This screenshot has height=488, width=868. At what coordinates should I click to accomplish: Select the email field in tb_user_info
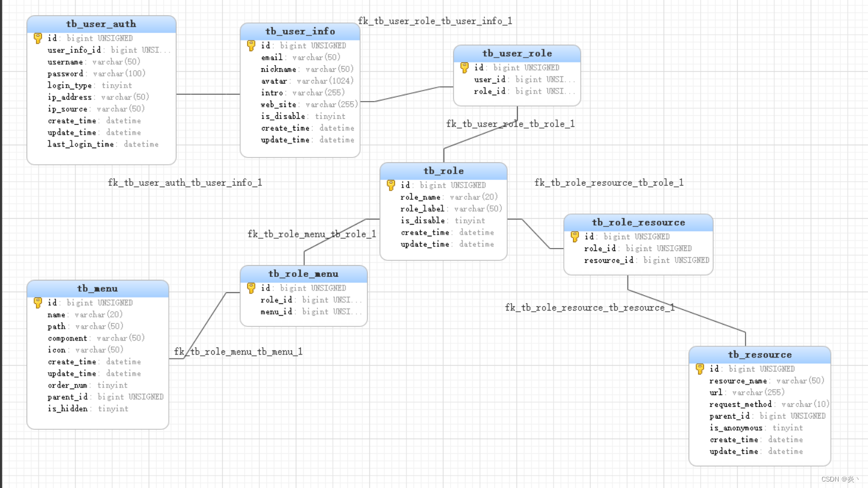click(300, 58)
